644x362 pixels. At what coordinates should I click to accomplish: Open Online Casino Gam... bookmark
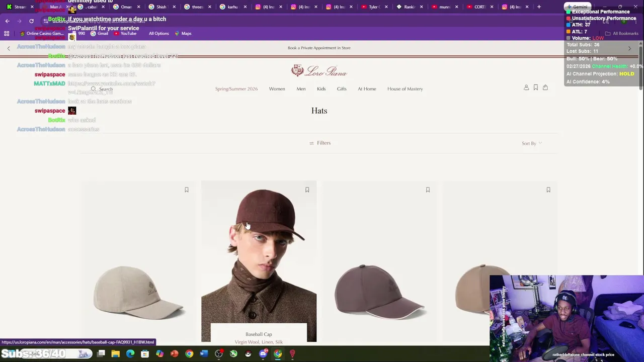pos(42,34)
